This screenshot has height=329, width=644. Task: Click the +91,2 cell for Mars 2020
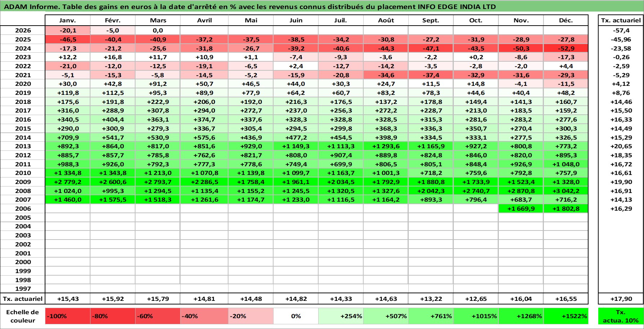tap(157, 84)
